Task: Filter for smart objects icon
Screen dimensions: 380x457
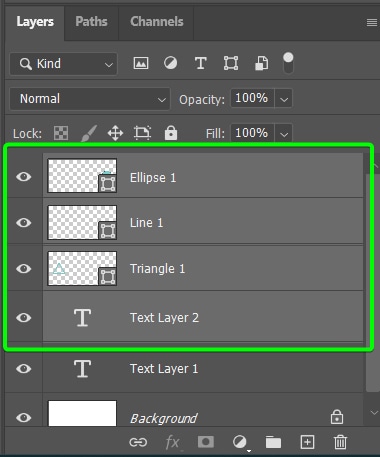Action: pos(261,63)
